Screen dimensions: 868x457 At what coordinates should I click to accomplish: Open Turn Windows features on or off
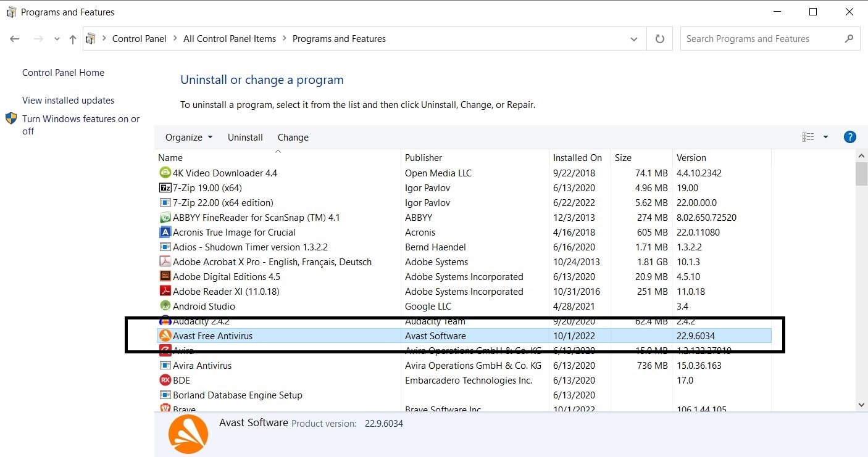pos(81,125)
